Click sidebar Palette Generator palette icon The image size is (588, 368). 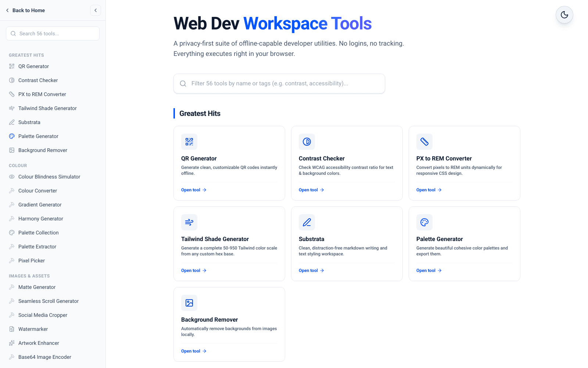(x=12, y=136)
